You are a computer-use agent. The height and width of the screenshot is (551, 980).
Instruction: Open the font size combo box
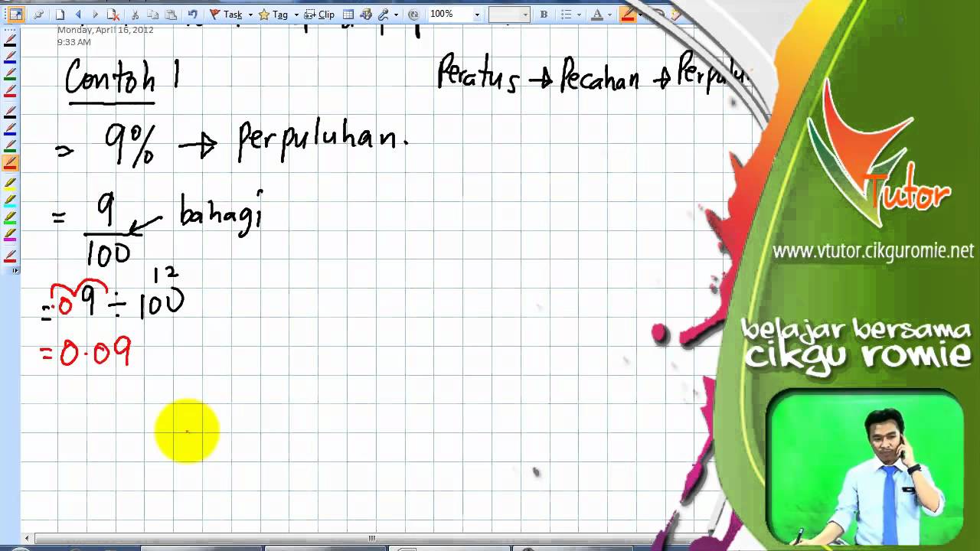(x=509, y=15)
